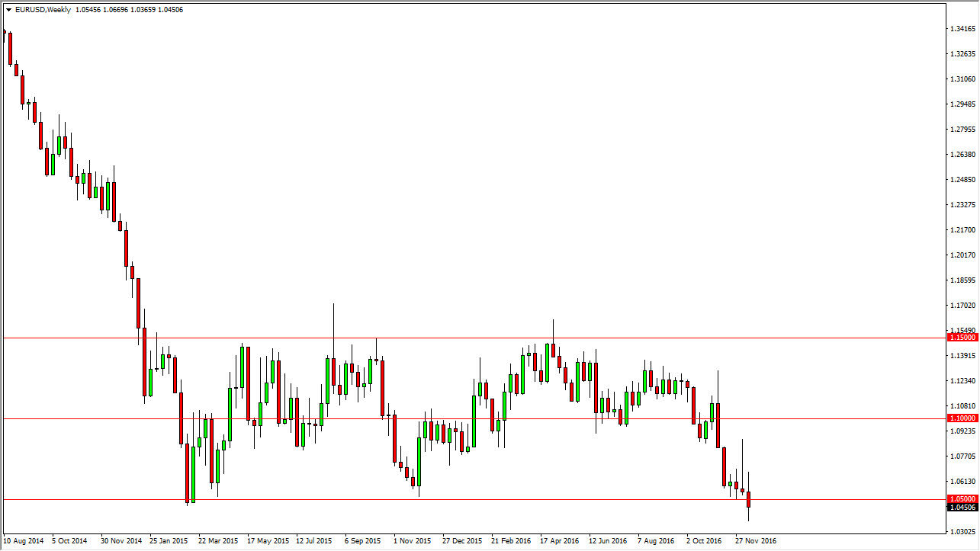
Task: Click the 7 Aug 2016 date label
Action: pos(656,541)
